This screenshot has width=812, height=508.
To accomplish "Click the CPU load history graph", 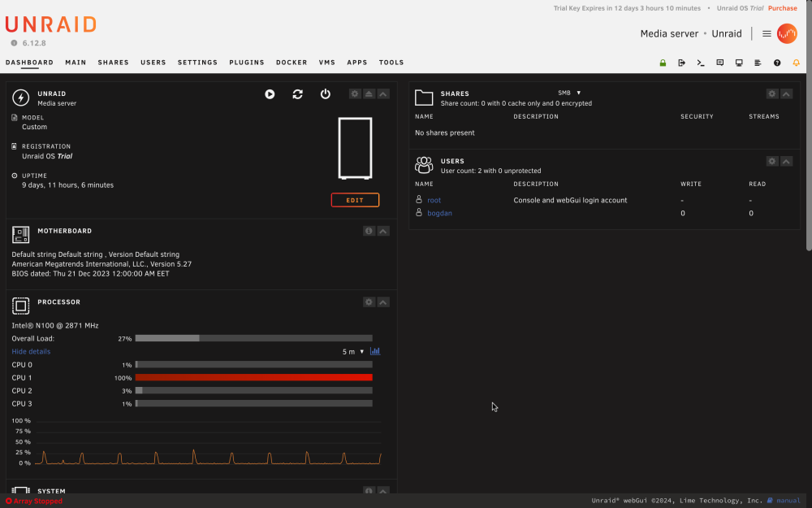I will 208,442.
